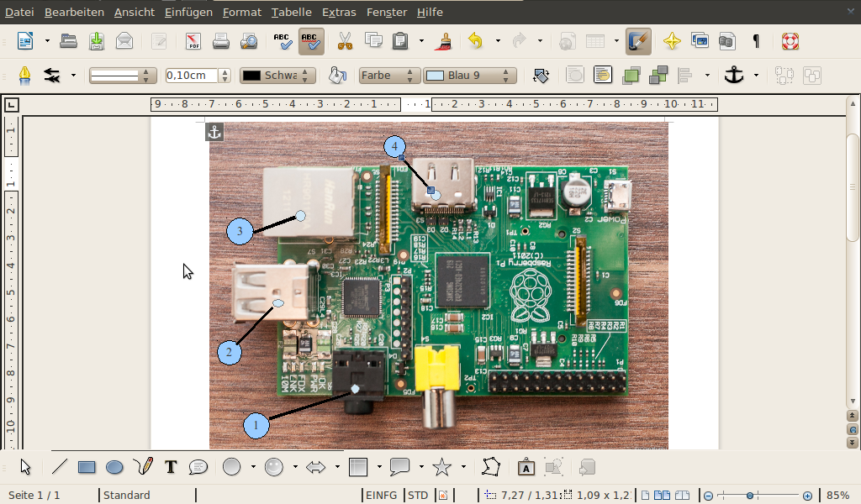The width and height of the screenshot is (861, 504).
Task: Open the Navigator star icon
Action: click(x=672, y=41)
